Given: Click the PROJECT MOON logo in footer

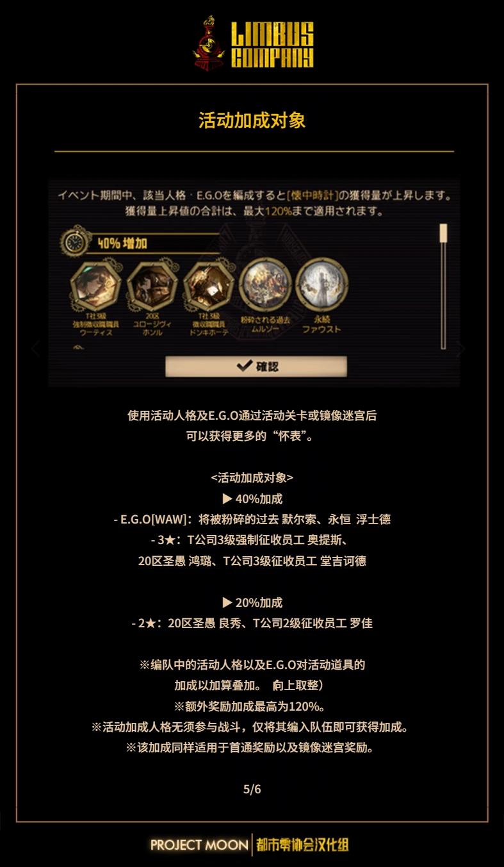Looking at the screenshot, I should coord(199,845).
